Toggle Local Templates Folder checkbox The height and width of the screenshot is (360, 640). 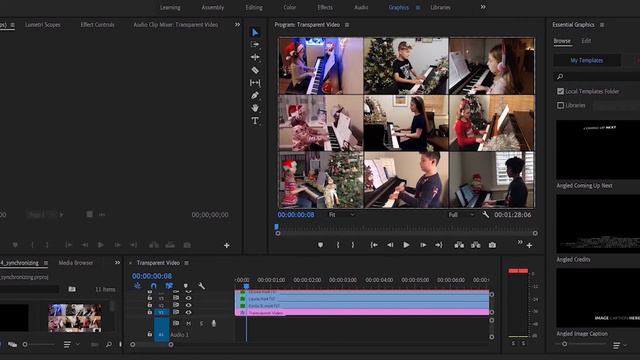[560, 91]
